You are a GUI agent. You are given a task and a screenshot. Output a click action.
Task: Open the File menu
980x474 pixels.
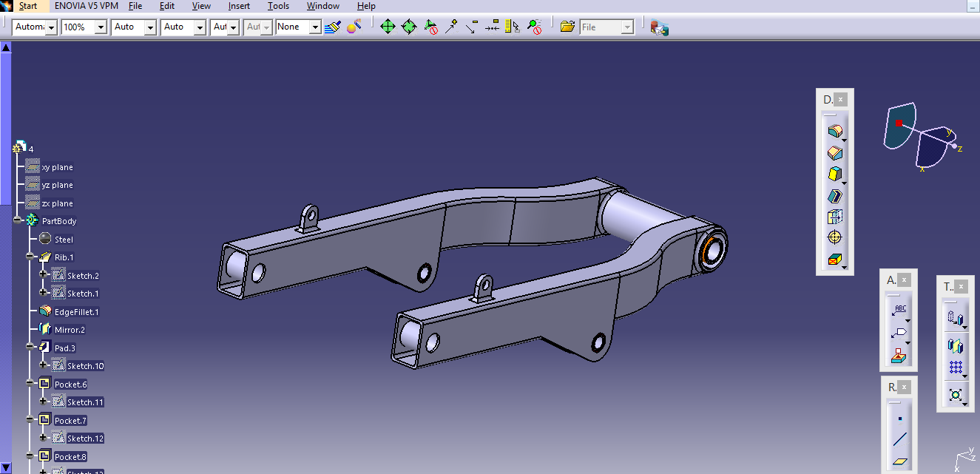point(135,6)
